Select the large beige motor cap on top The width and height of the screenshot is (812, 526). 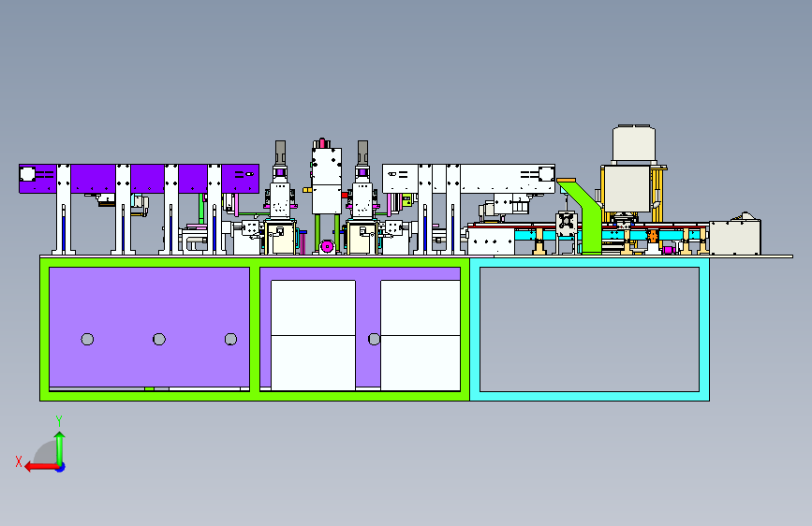[x=634, y=143]
